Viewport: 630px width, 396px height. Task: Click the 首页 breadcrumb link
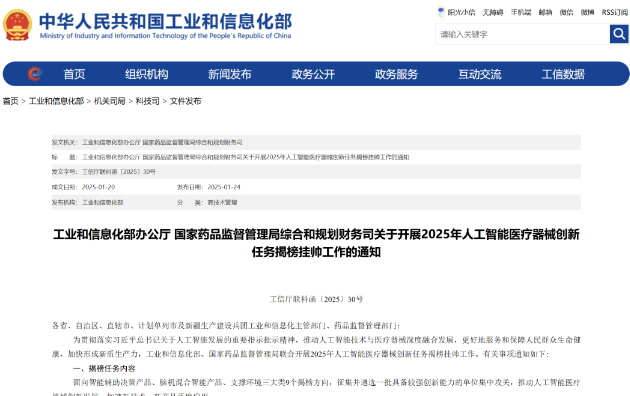[11, 101]
